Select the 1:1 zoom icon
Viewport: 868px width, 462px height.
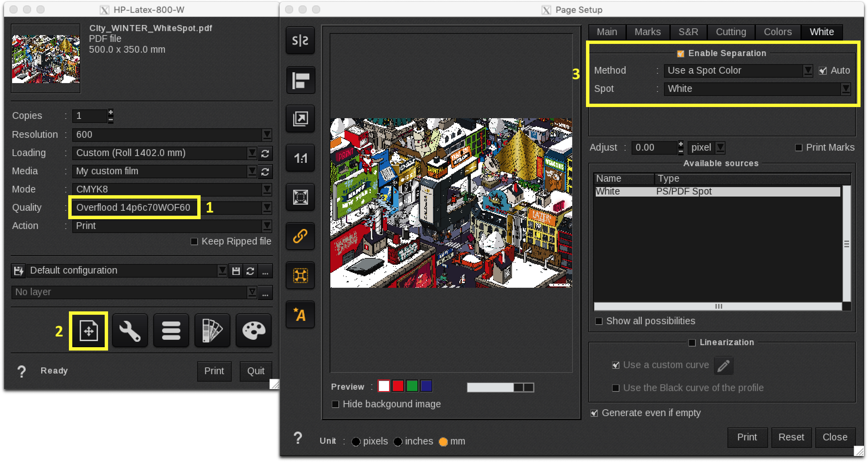(300, 158)
